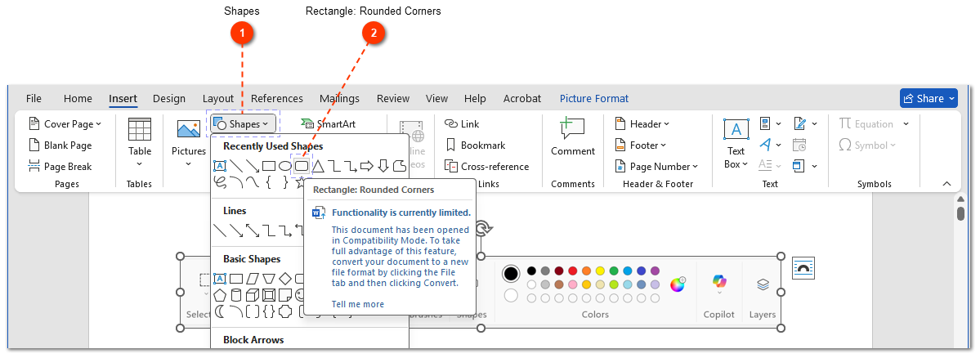Select the first straight line under Lines

click(x=220, y=230)
